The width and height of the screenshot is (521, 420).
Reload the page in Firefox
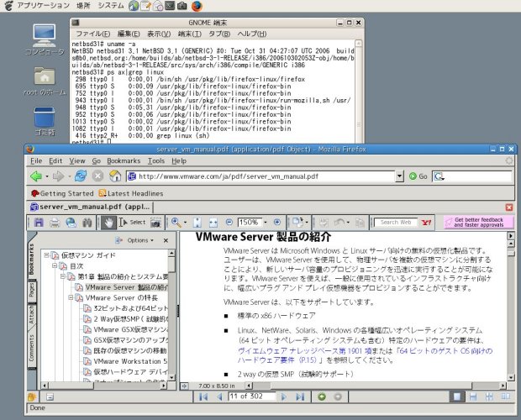[81, 176]
